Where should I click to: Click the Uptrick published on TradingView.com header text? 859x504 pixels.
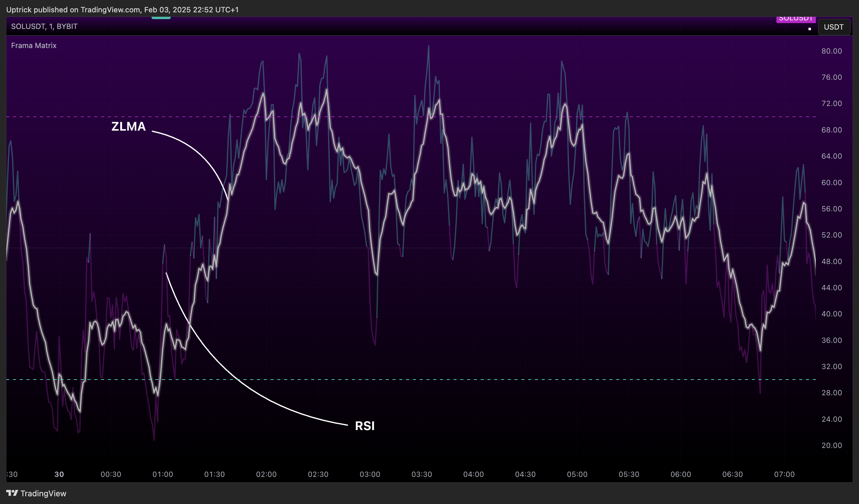(122, 10)
